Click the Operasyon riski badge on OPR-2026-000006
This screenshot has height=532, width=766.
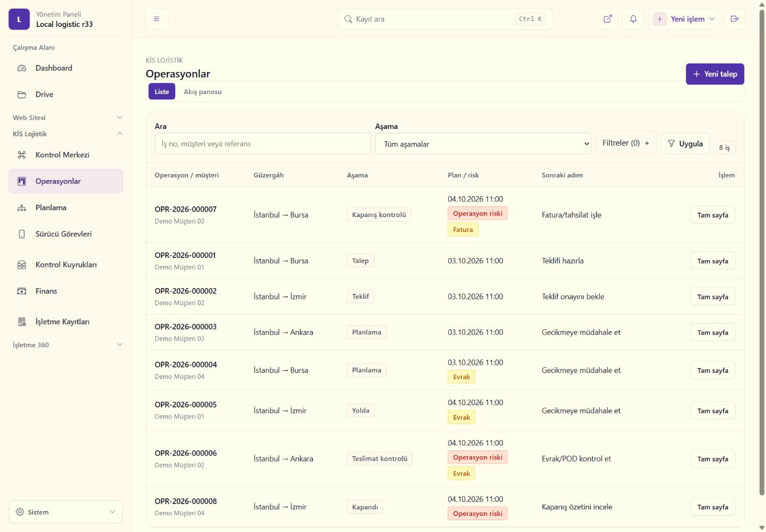pos(478,457)
